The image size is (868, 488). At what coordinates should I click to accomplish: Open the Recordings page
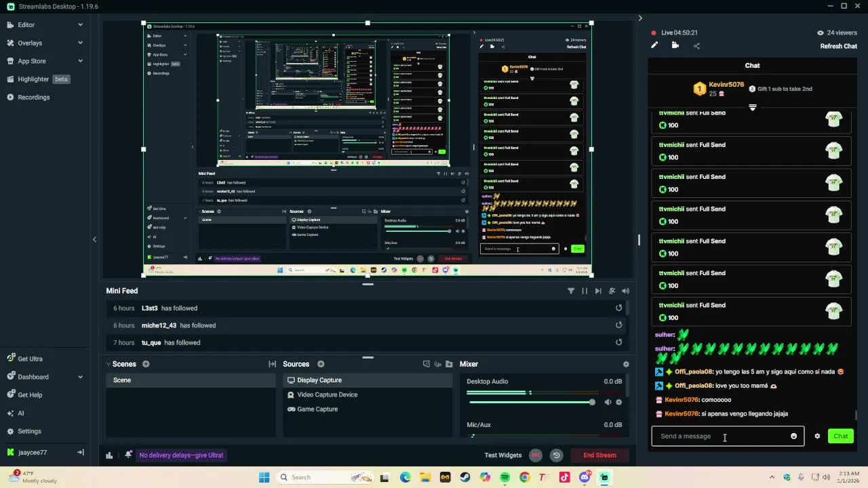pyautogui.click(x=33, y=97)
